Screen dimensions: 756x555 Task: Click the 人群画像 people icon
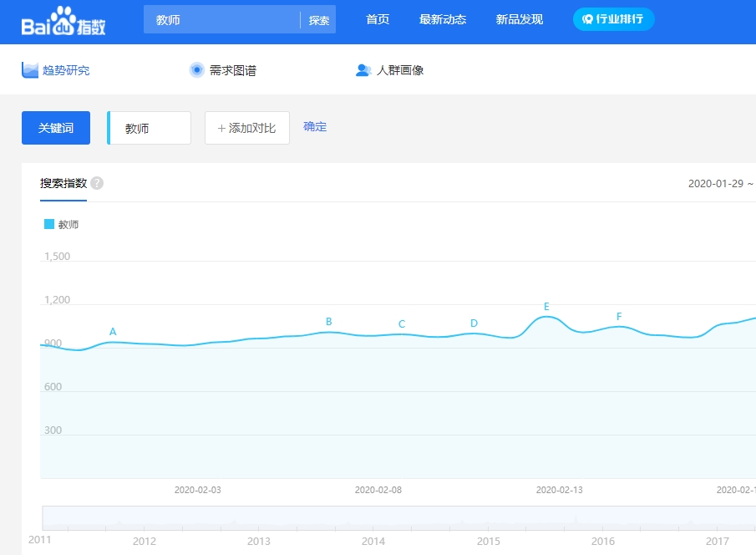pyautogui.click(x=363, y=70)
